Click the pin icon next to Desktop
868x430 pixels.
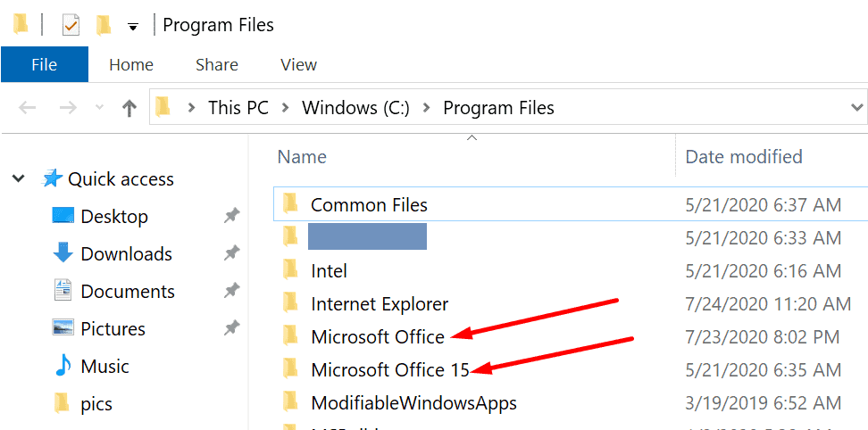[x=231, y=216]
